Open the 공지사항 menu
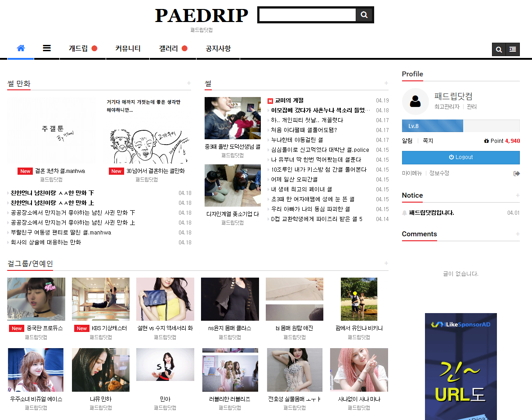Image resolution: width=532 pixels, height=420 pixels. [218, 49]
